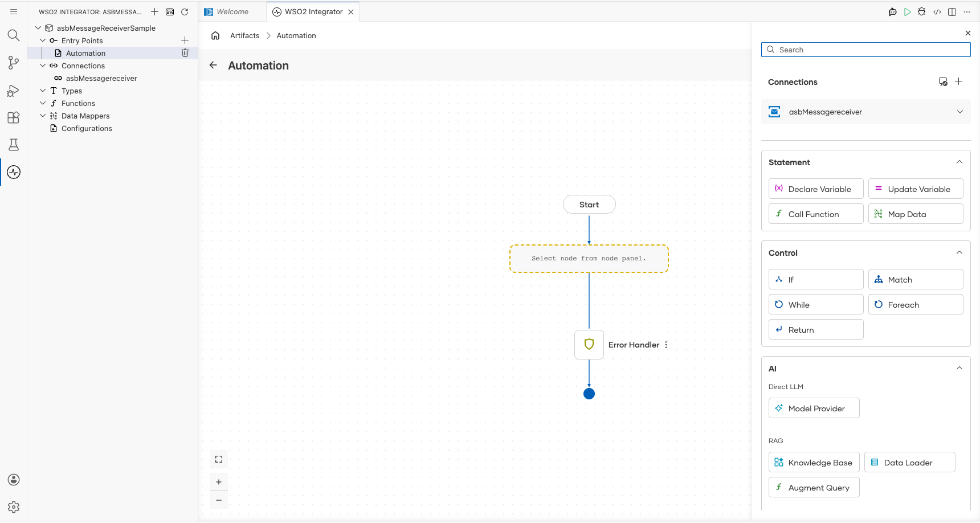Add Update Variable node
The width and height of the screenshot is (980, 523).
[916, 189]
